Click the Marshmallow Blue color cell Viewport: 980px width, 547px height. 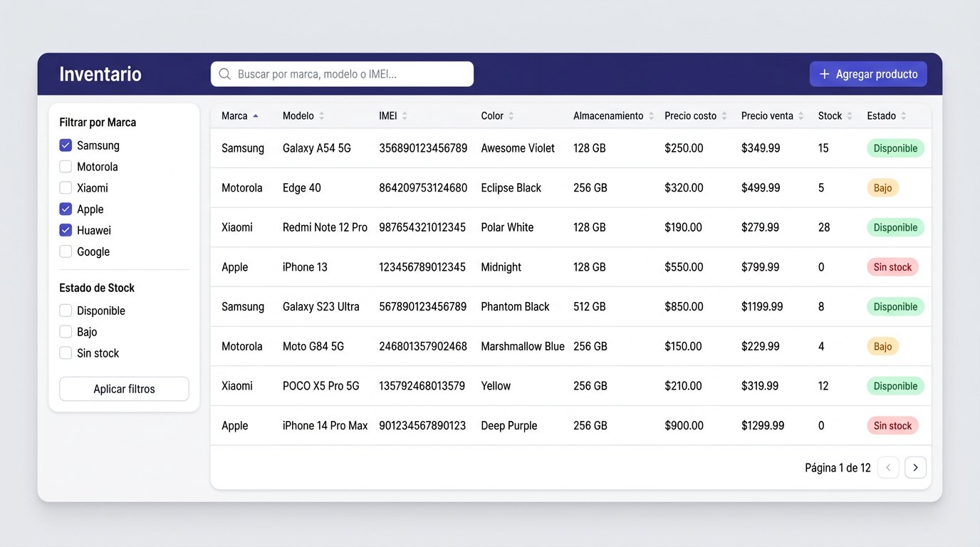point(523,346)
